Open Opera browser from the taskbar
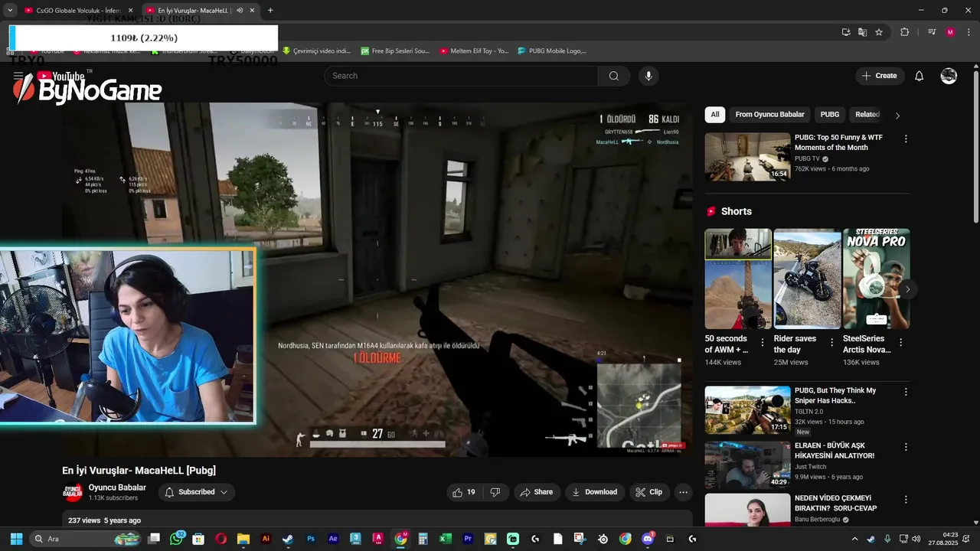980x551 pixels. point(220,539)
